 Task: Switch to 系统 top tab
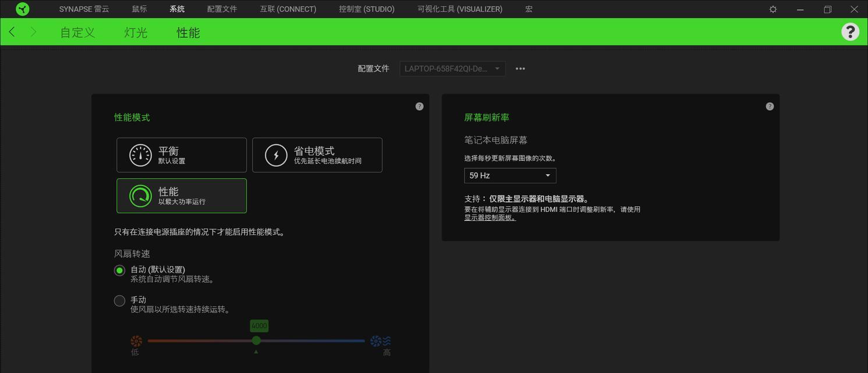coord(177,9)
